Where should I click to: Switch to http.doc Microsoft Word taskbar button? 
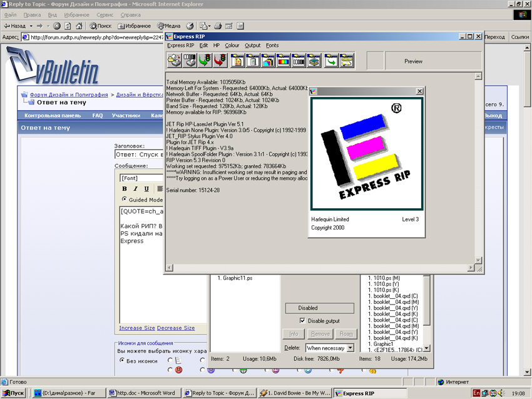click(x=144, y=393)
